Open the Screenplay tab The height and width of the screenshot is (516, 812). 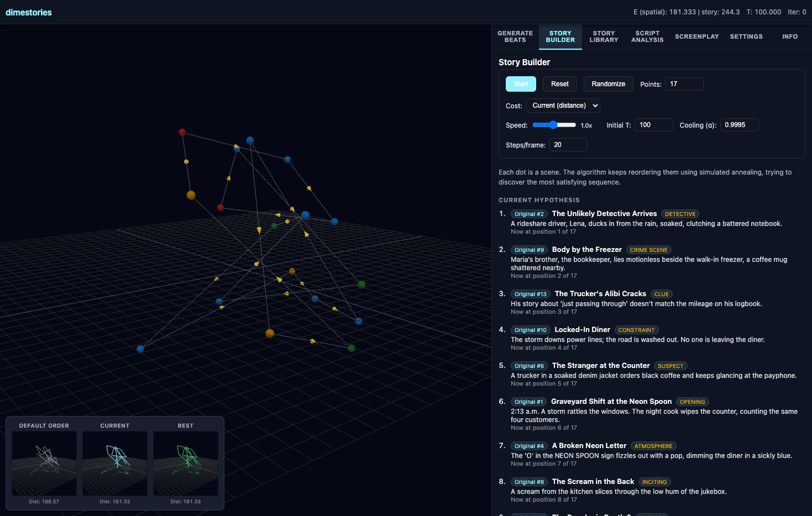(696, 36)
